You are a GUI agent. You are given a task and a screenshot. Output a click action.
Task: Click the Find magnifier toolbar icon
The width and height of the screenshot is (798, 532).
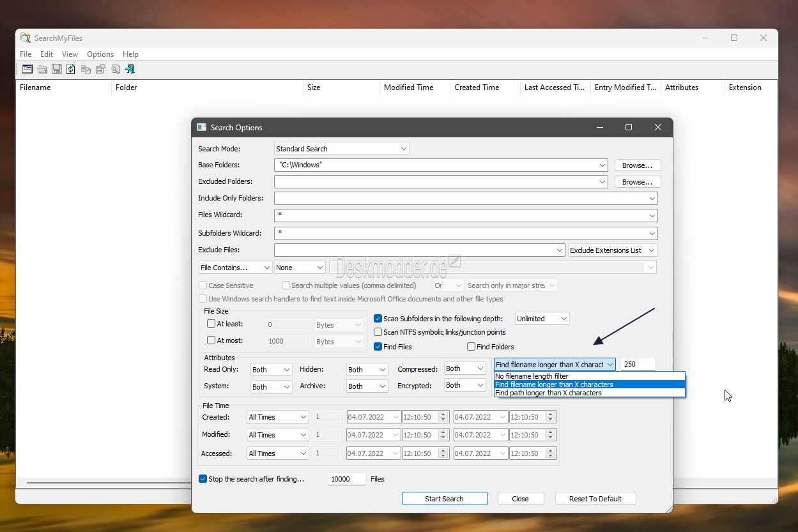116,69
